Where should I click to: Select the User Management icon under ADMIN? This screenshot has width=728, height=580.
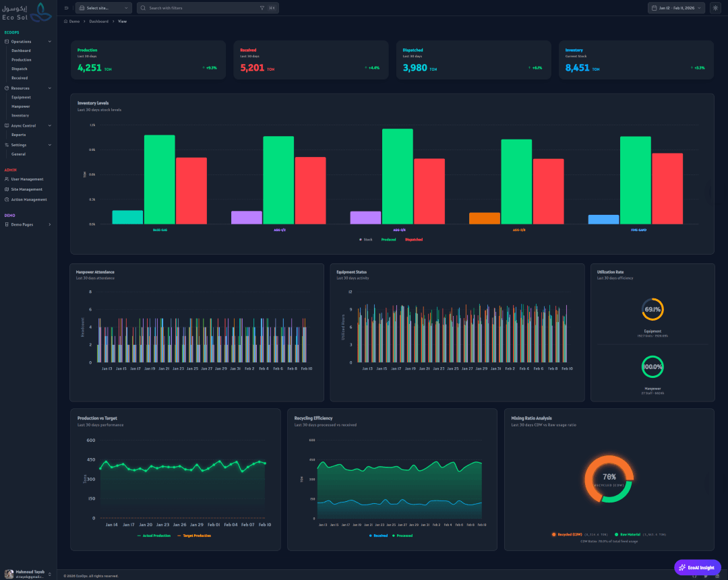(x=6, y=179)
